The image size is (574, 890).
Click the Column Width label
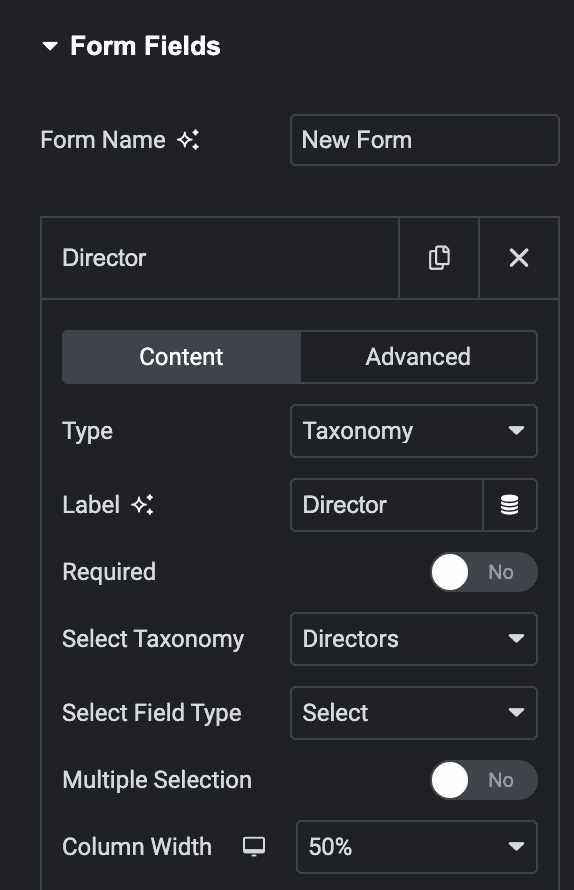coord(137,847)
